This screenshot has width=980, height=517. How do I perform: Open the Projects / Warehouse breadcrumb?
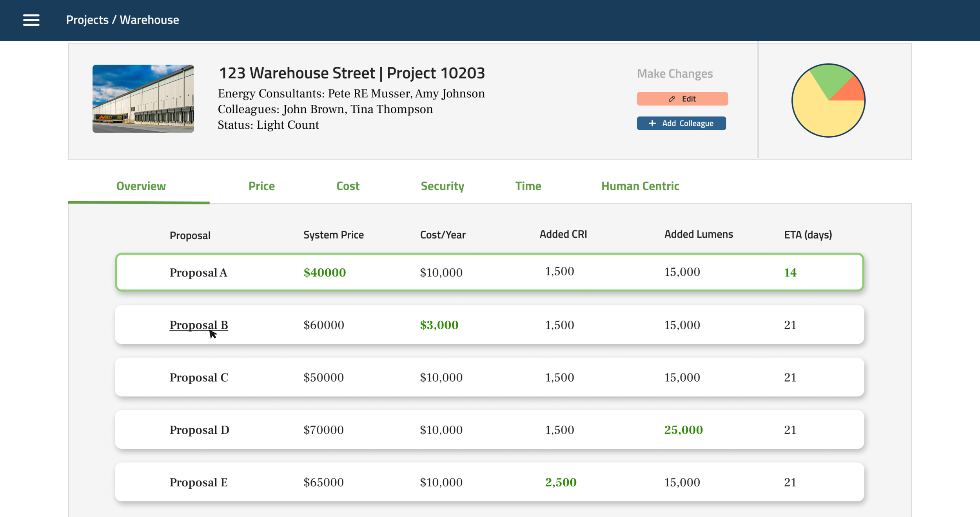pos(122,20)
